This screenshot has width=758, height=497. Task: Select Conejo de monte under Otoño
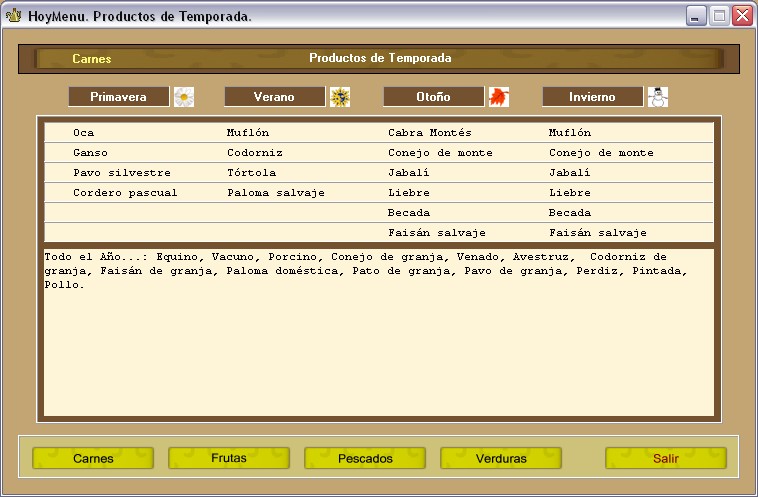tap(440, 153)
